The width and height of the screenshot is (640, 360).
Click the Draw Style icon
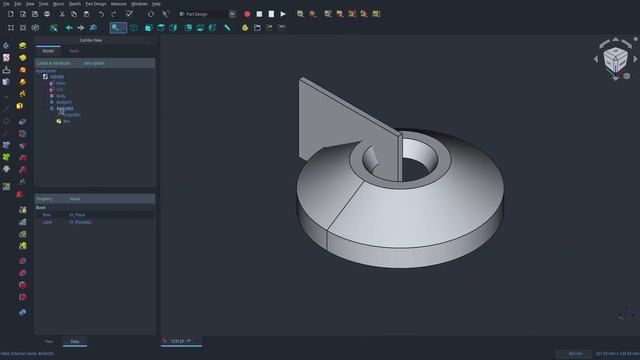[x=35, y=28]
